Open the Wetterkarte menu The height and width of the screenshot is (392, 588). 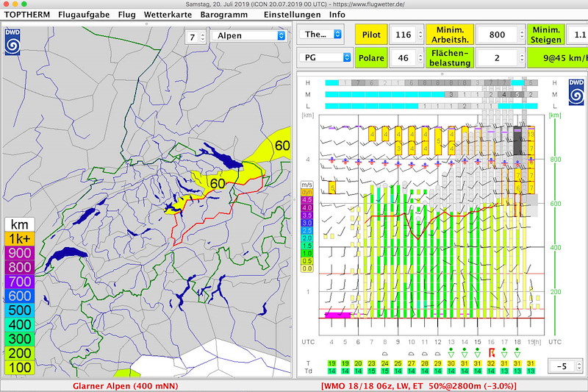168,15
